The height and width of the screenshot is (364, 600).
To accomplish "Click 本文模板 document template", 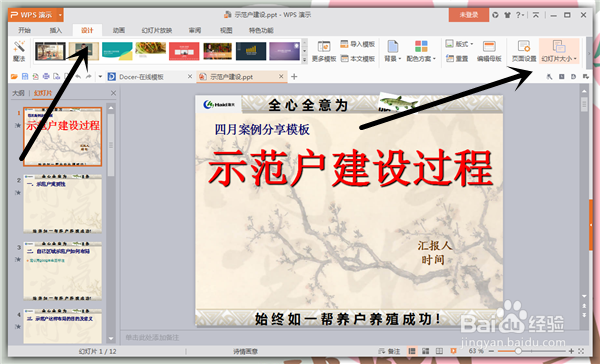I will [x=357, y=59].
